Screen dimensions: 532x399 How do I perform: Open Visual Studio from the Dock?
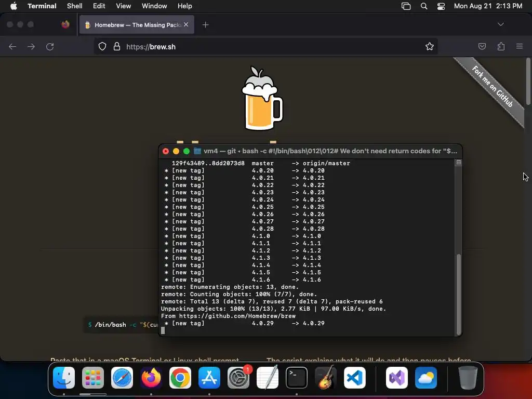[x=397, y=378]
